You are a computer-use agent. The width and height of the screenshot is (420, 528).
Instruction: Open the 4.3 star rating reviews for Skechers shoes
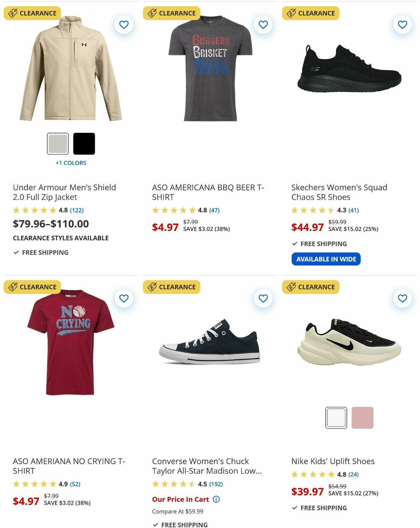354,210
